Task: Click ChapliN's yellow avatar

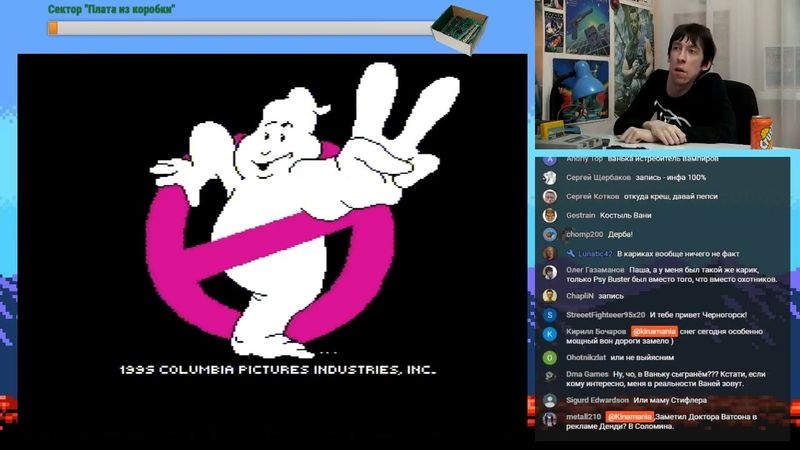Action: (549, 296)
